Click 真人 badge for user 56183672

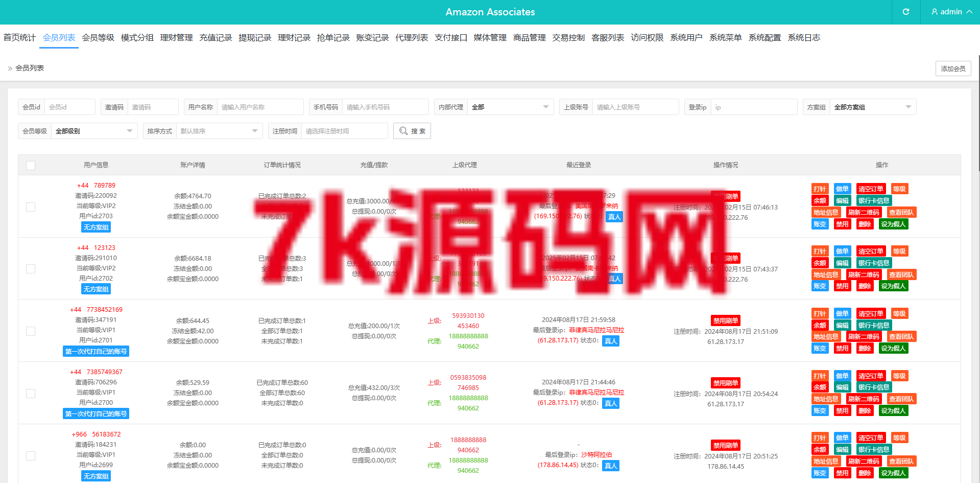[x=611, y=466]
